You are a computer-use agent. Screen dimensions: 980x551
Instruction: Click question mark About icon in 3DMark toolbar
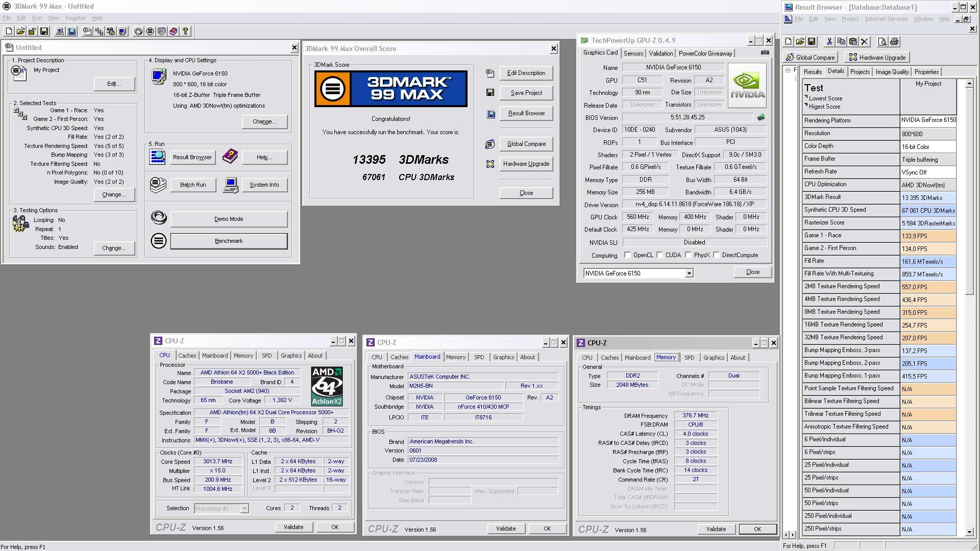coord(185,31)
